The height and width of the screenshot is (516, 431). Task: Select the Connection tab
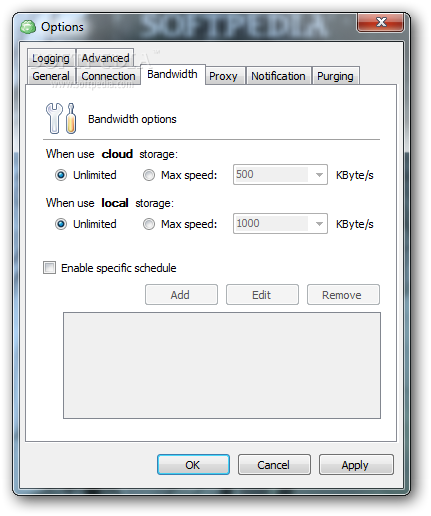[x=108, y=76]
